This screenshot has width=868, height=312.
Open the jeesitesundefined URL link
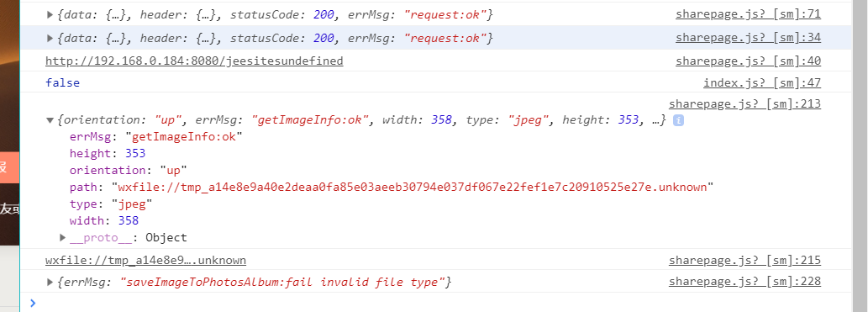(x=194, y=61)
